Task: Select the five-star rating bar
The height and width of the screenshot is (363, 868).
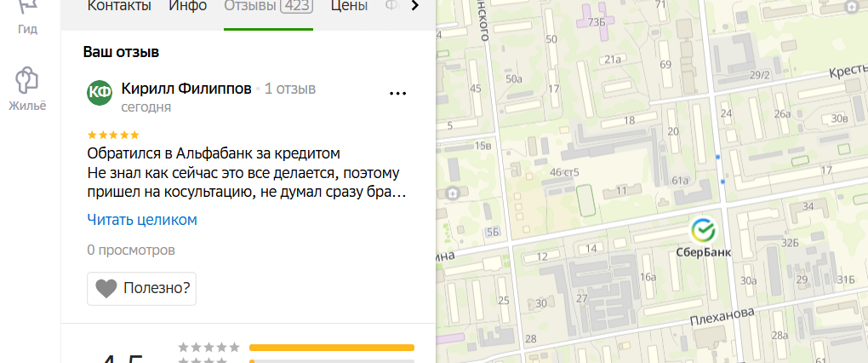Action: coord(332,348)
